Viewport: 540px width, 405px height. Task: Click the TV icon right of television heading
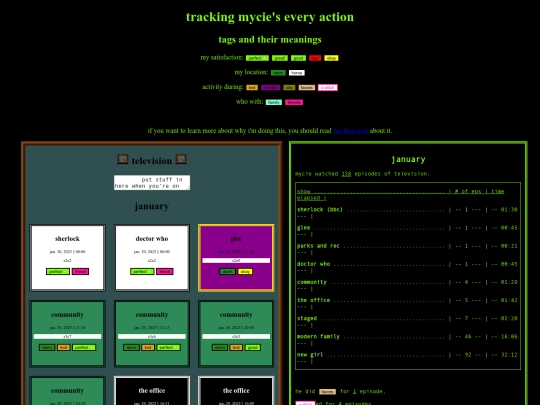click(x=181, y=159)
